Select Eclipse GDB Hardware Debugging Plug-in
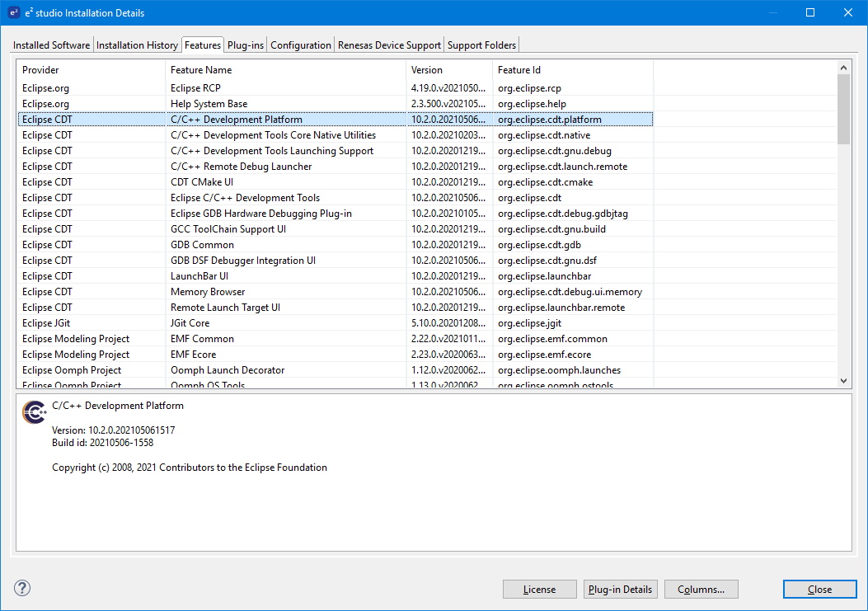Screen dimensions: 868x611 [x=335, y=214]
